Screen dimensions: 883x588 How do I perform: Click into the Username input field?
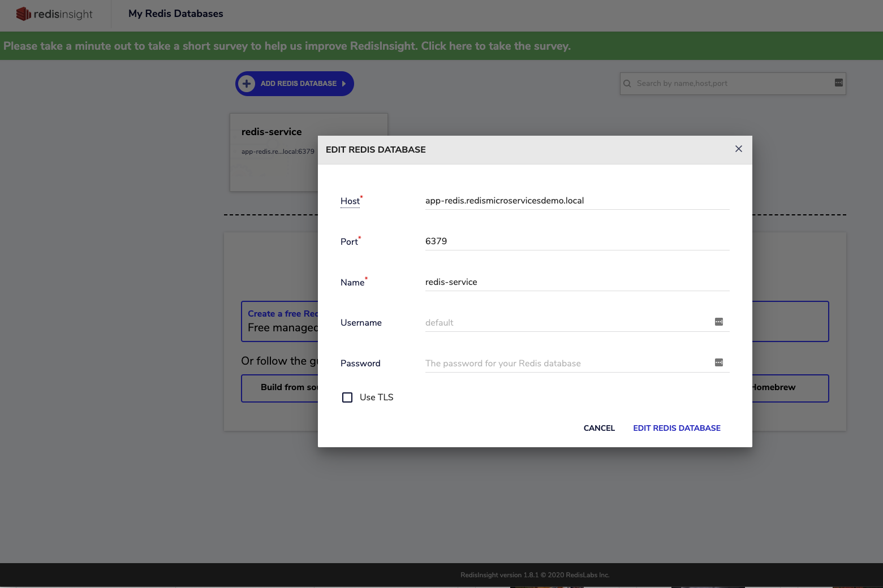(566, 323)
